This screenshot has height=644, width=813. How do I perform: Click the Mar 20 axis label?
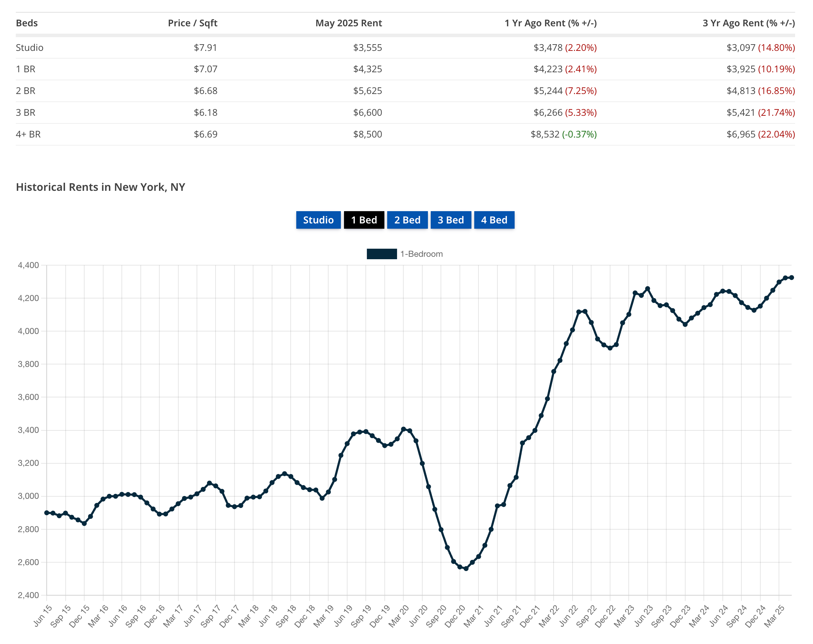(x=398, y=617)
